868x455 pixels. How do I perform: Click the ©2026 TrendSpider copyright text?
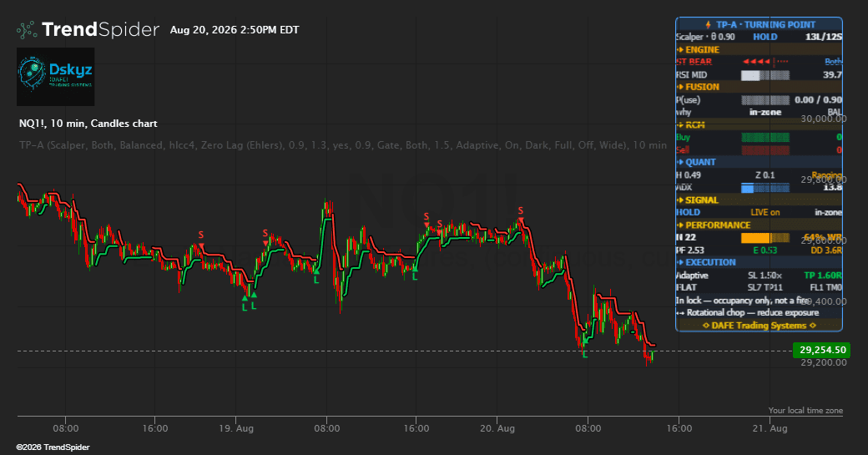coord(53,447)
